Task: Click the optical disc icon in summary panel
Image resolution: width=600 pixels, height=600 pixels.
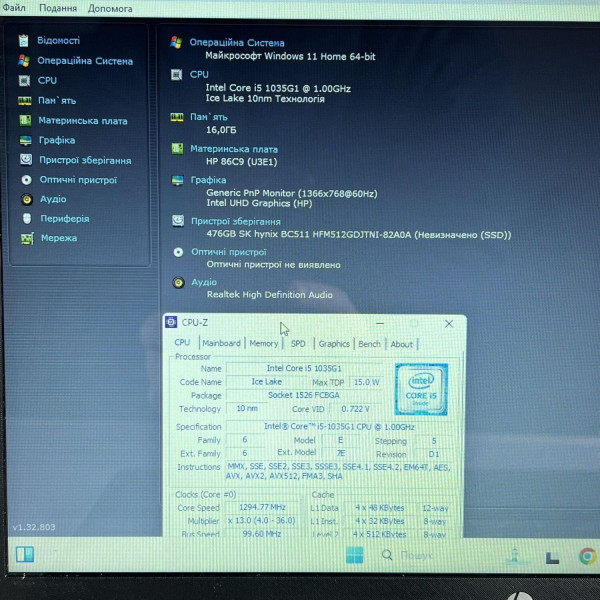Action: [x=178, y=252]
